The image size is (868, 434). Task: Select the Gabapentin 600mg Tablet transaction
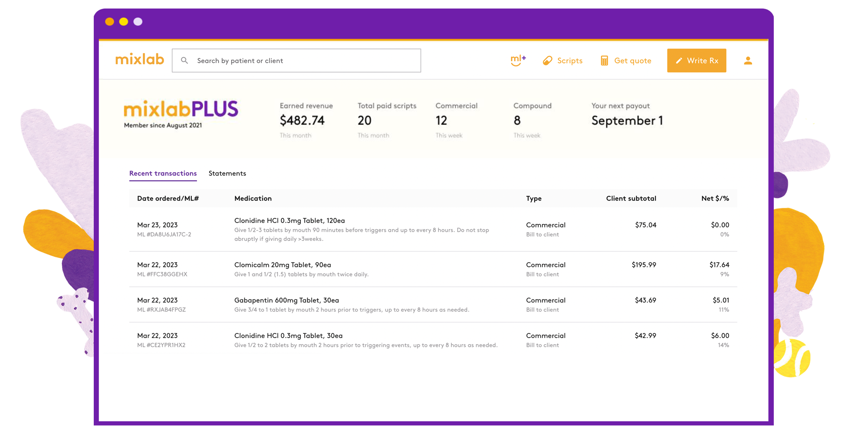point(286,300)
